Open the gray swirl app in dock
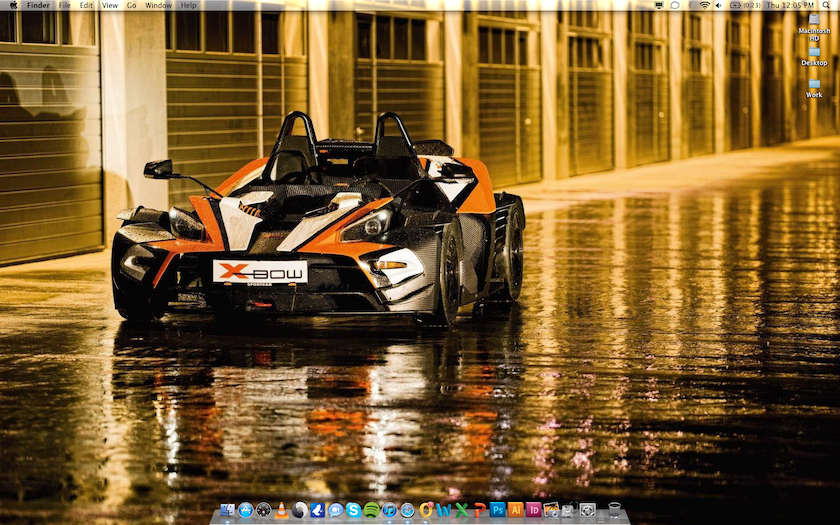The width and height of the screenshot is (840, 525). click(x=299, y=510)
